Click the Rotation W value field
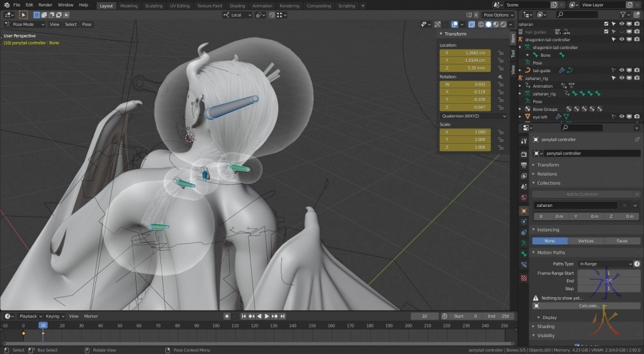This screenshot has height=354, width=644. [x=465, y=84]
